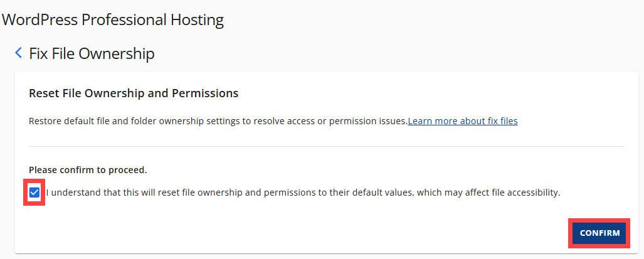Screen dimensions: 644x259
Task: Click the 'Please confirm to proceed.' text
Action: pos(88,170)
